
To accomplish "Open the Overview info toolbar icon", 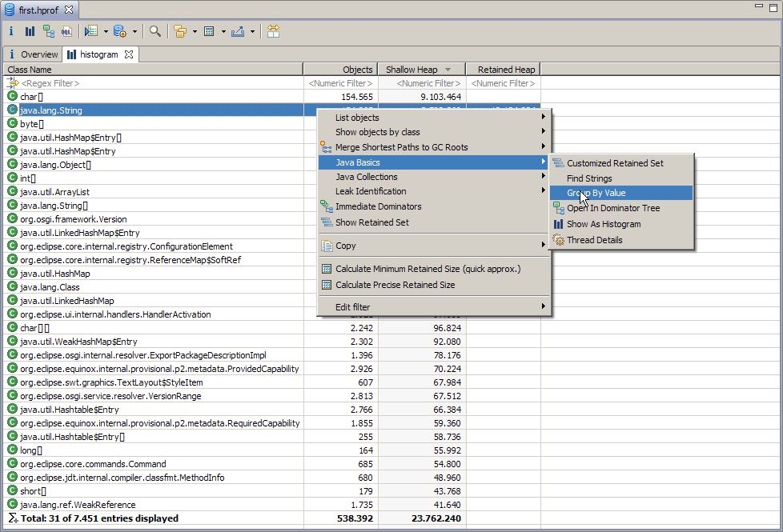I will coord(12,31).
